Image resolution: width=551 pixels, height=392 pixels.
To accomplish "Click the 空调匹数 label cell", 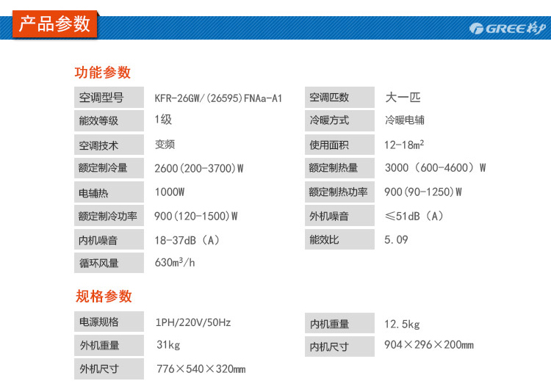I will (x=339, y=98).
